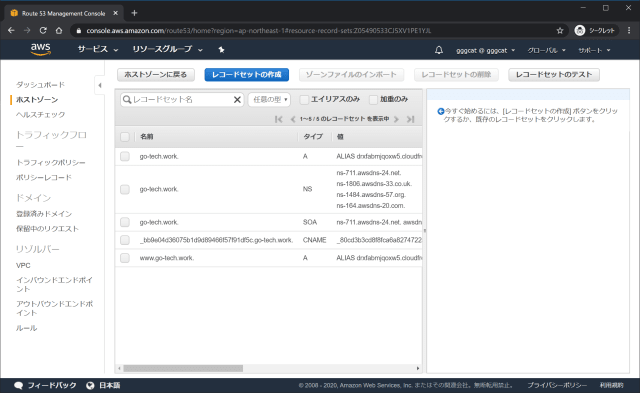Click the pin star icon in AWS navbar
Image resolution: width=640 pixels, height=393 pixels.
tap(221, 50)
